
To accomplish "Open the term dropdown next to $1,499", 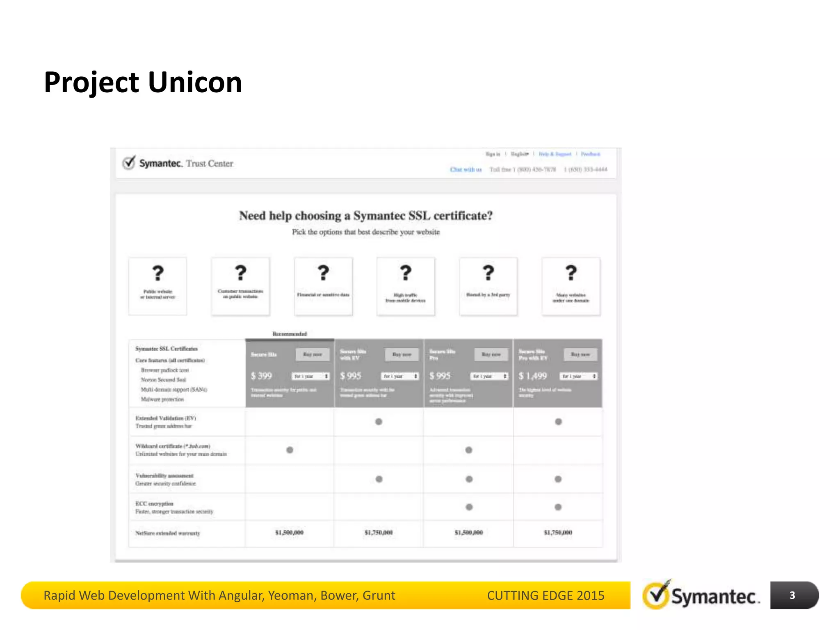I will point(579,376).
